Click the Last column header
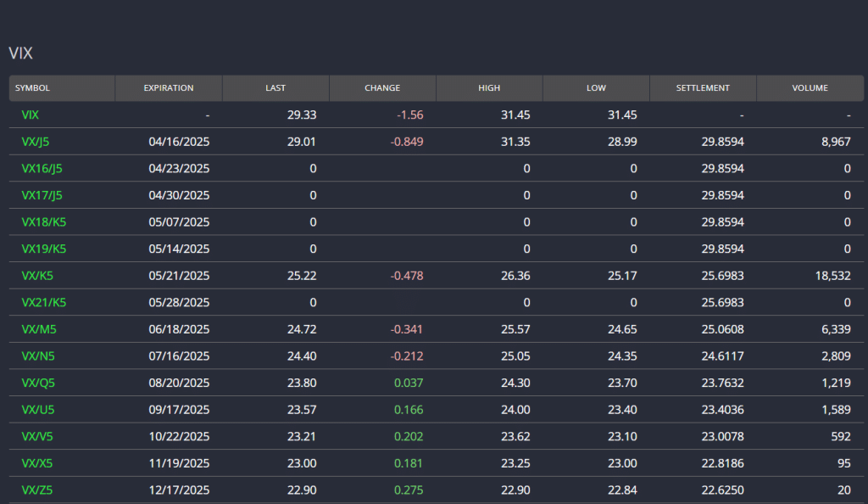The height and width of the screenshot is (504, 868). 275,88
